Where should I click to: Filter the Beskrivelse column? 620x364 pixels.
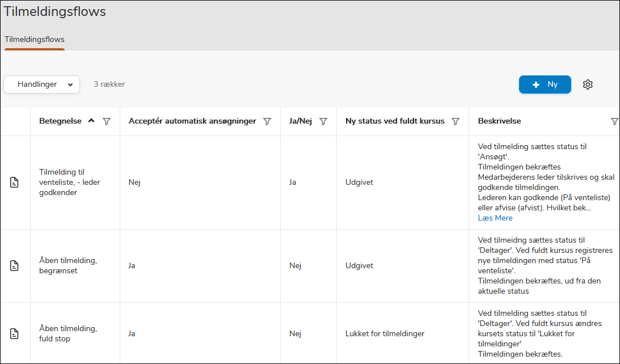click(x=614, y=121)
